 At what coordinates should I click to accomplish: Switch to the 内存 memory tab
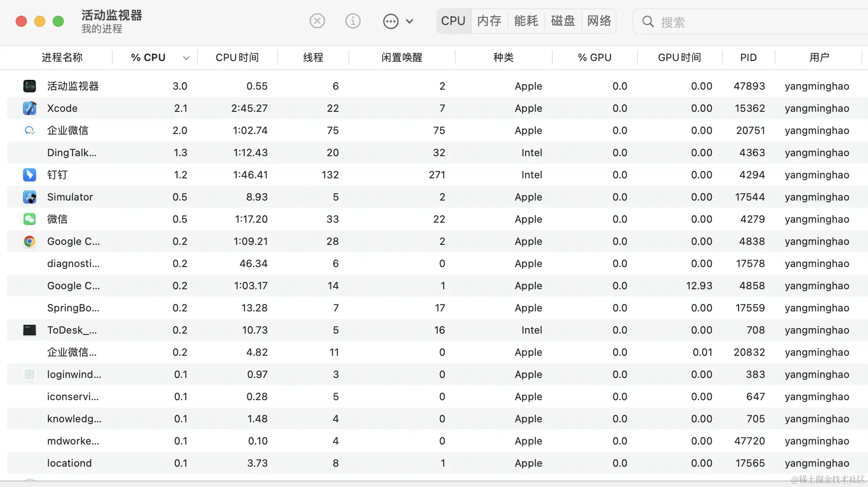tap(489, 21)
